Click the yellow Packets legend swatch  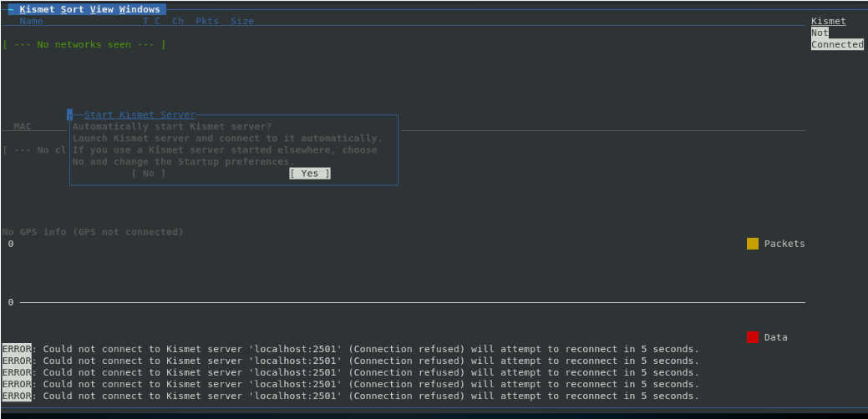[753, 244]
